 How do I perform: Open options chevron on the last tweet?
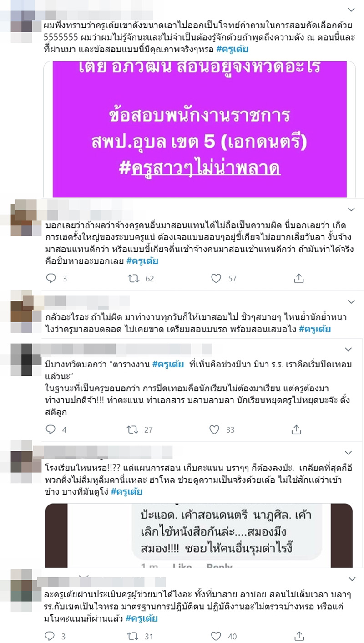[351, 579]
